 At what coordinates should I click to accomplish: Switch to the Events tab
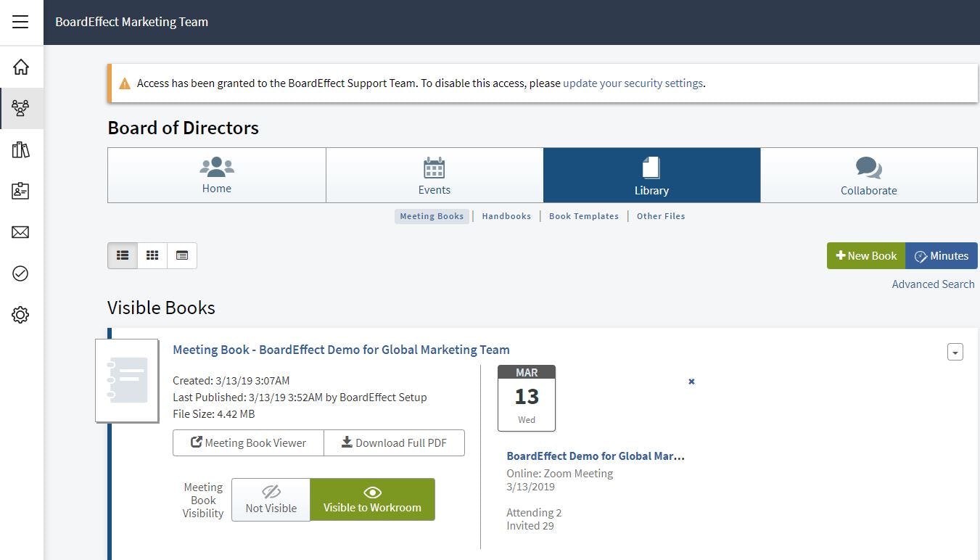[x=434, y=175]
